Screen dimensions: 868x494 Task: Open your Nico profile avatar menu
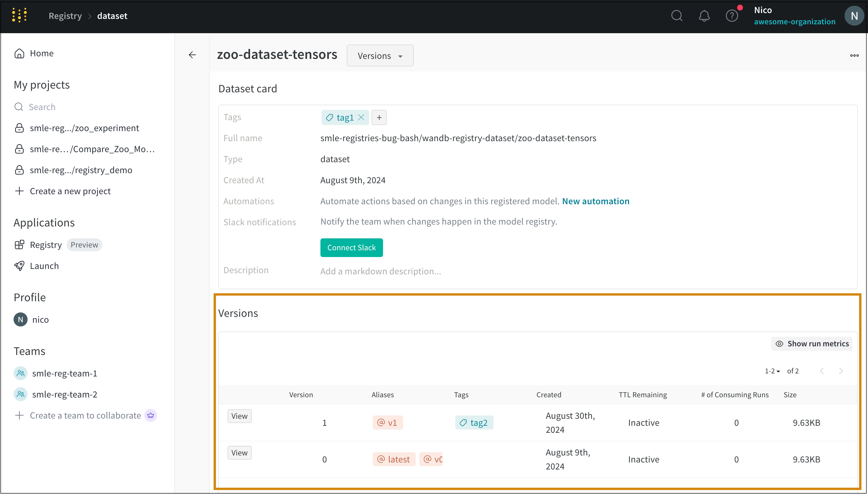pos(854,15)
